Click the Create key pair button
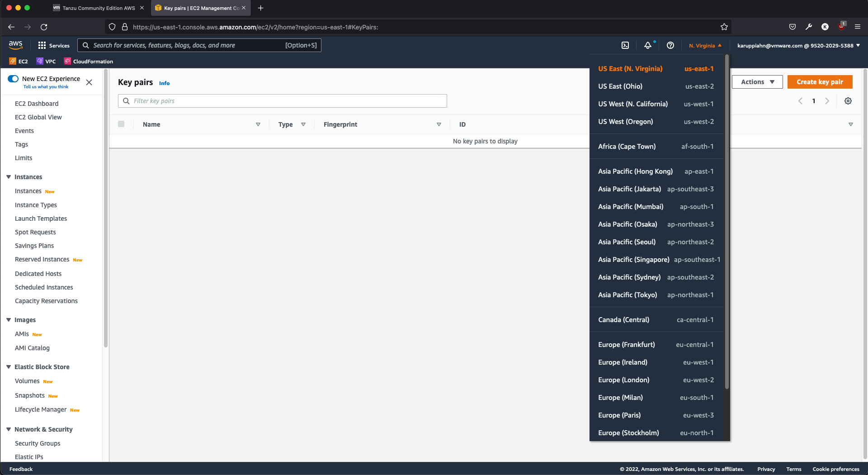868x475 pixels. pos(820,82)
